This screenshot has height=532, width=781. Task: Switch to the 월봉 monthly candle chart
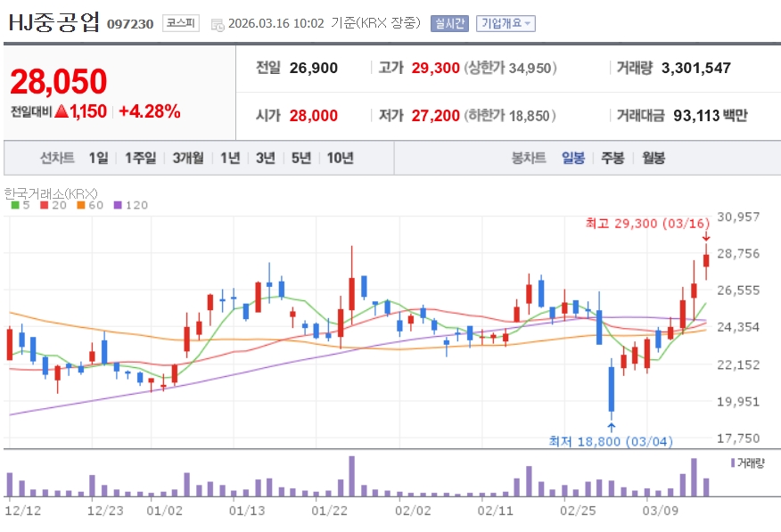click(x=654, y=158)
